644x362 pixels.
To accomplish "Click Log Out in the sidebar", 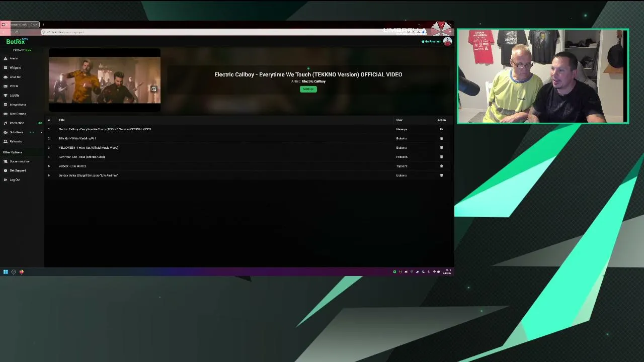I will pos(15,180).
